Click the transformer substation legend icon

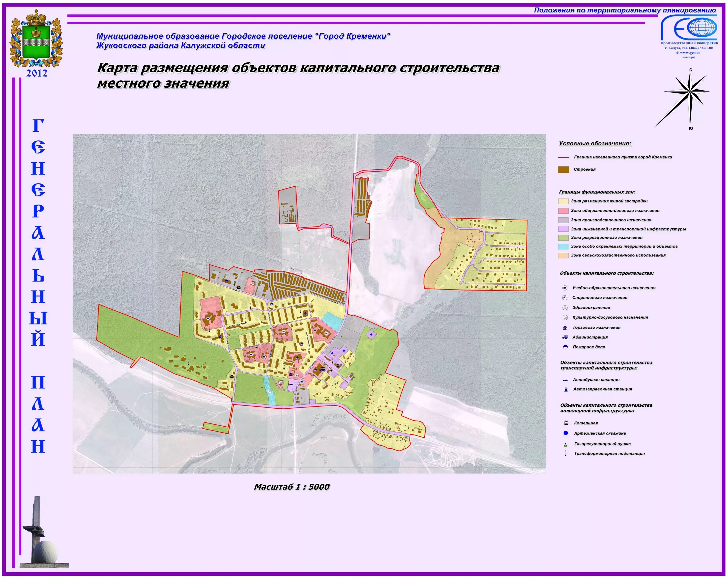pos(566,453)
